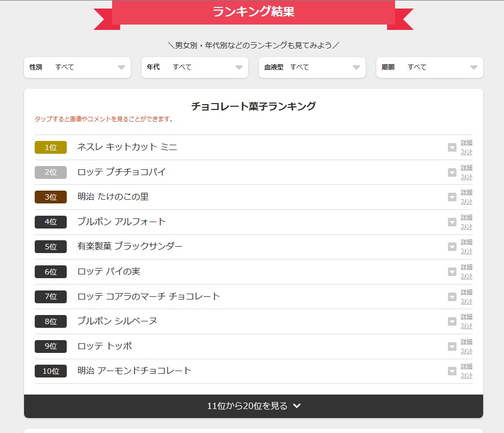Click the 8位 rank badge
The width and height of the screenshot is (504, 433).
(x=51, y=321)
